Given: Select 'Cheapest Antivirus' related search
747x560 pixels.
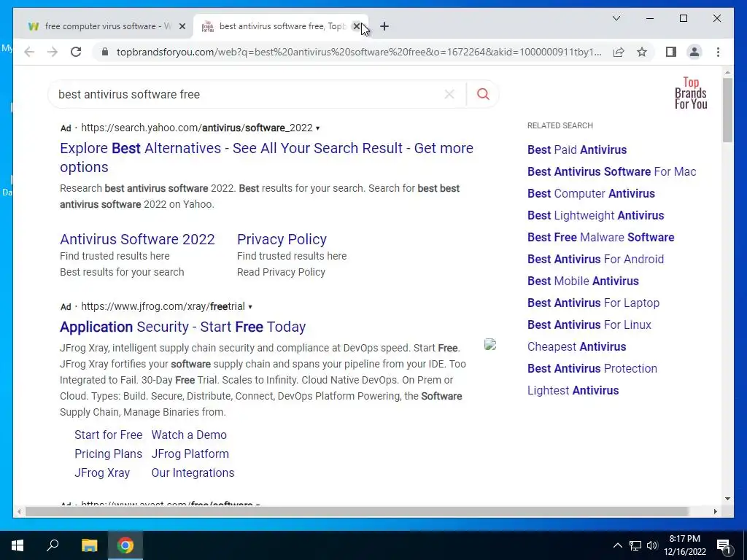Looking at the screenshot, I should (x=576, y=346).
